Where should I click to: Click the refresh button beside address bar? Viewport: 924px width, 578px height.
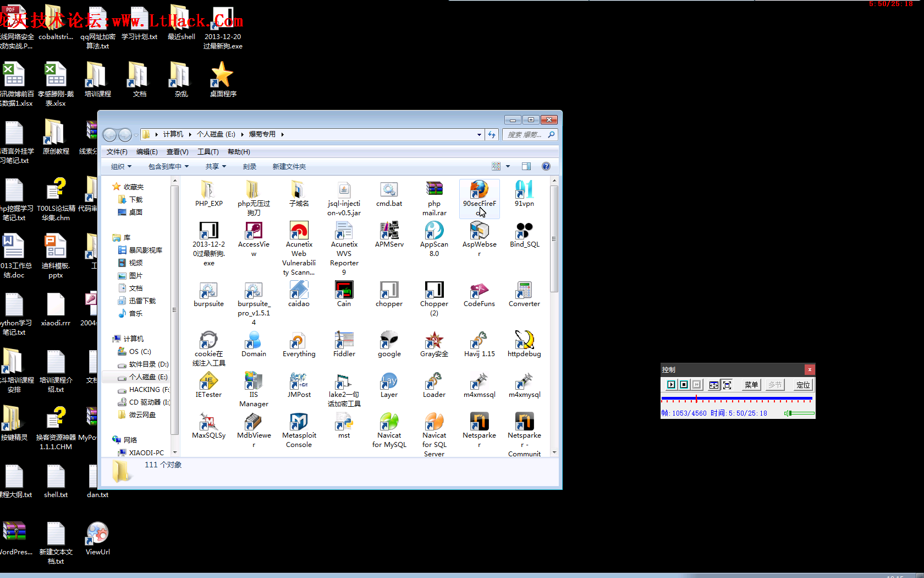pyautogui.click(x=492, y=134)
